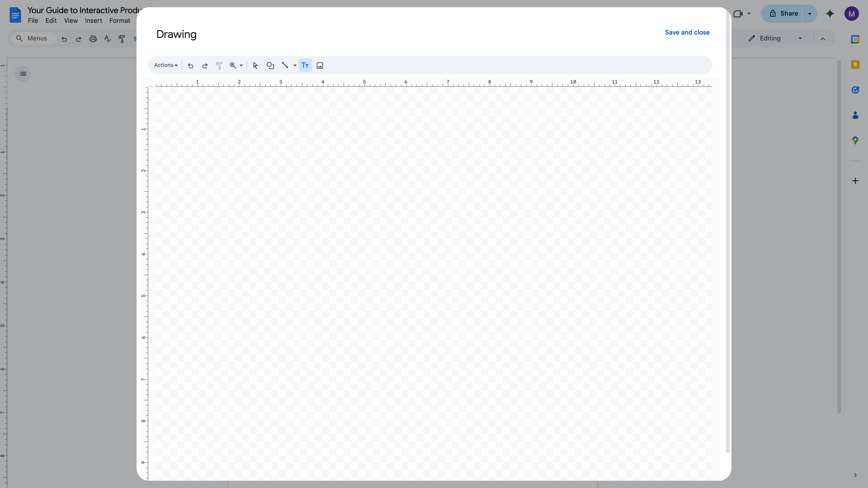Print the document
Image resolution: width=868 pixels, height=488 pixels.
(93, 39)
